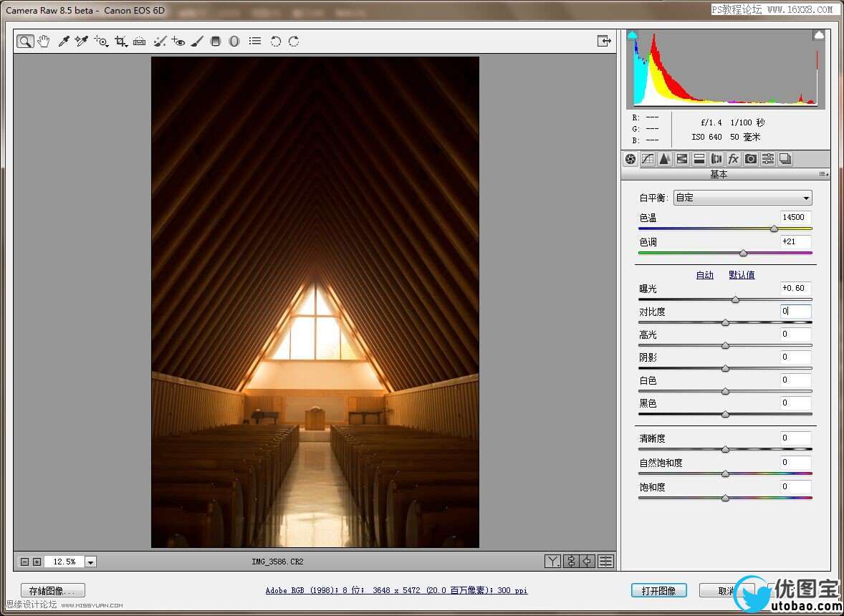Click the 对比度 value field
The height and width of the screenshot is (616, 844).
(x=795, y=311)
